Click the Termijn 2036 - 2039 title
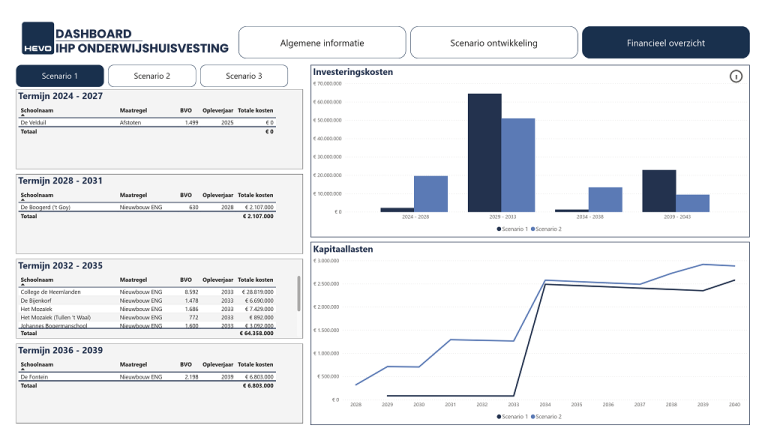This screenshot has width=768, height=440. coord(60,350)
